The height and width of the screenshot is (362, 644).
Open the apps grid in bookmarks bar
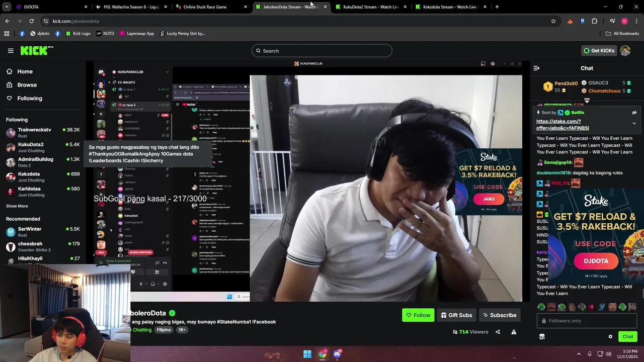pos(7,34)
